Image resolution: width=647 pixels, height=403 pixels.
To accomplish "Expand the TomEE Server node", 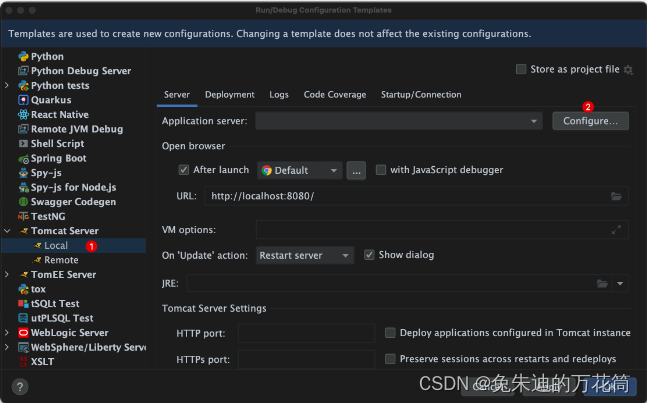I will tap(7, 274).
